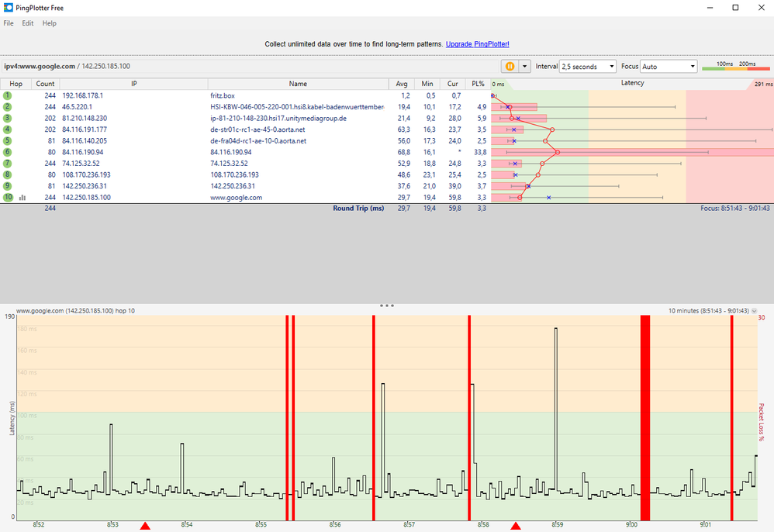Select the www.google.com row in hop list
This screenshot has width=774, height=532.
coord(236,198)
